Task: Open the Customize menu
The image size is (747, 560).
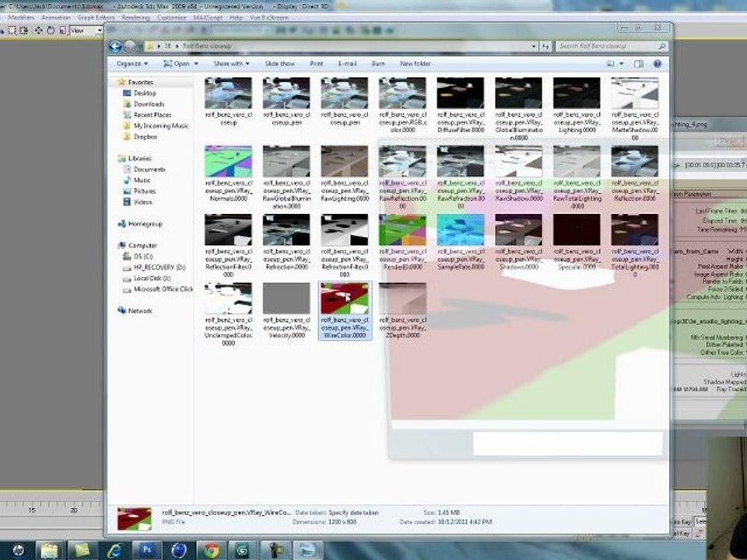Action: click(171, 18)
